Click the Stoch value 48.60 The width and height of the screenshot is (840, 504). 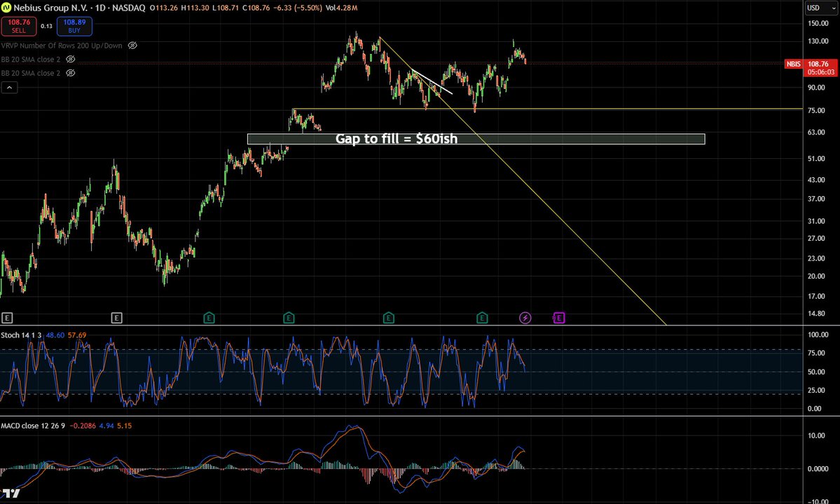(55, 335)
